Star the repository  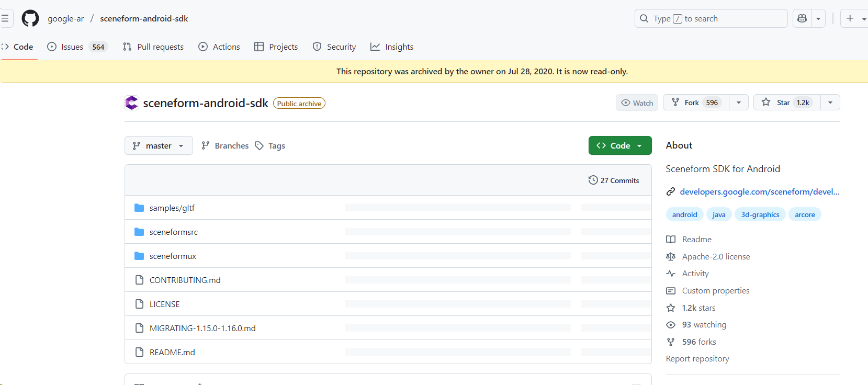pyautogui.click(x=787, y=103)
